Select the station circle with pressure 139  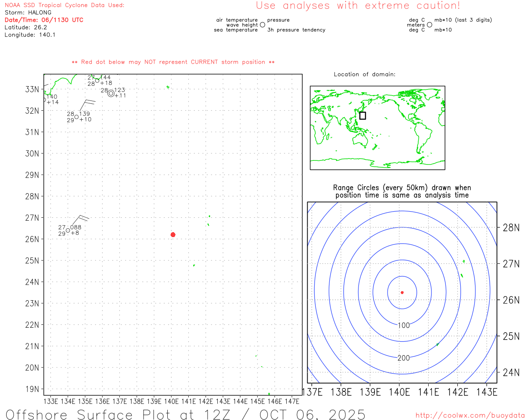click(77, 117)
